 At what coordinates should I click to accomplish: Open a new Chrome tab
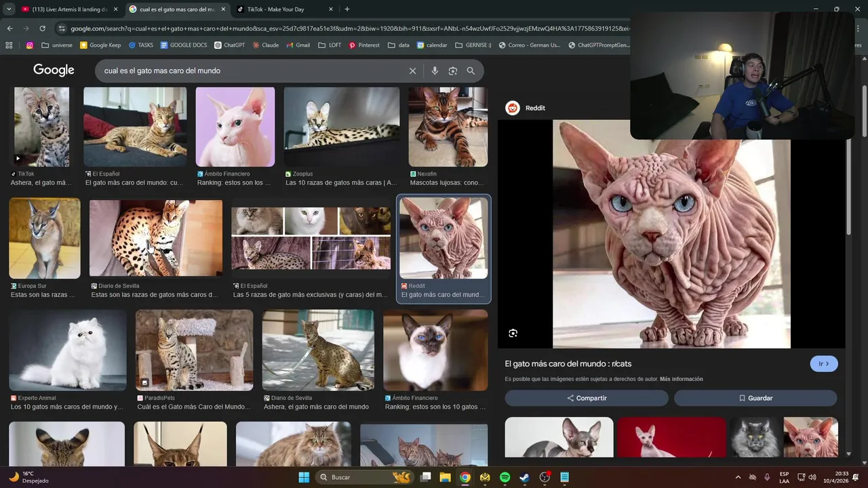[x=347, y=9]
